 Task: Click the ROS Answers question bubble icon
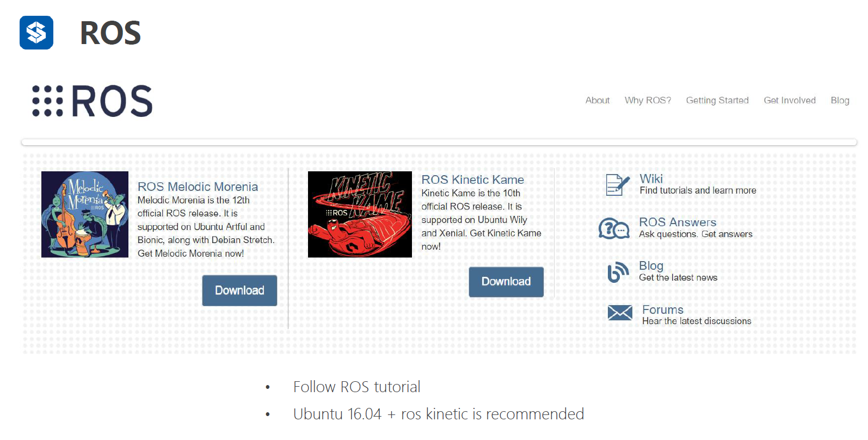click(614, 228)
